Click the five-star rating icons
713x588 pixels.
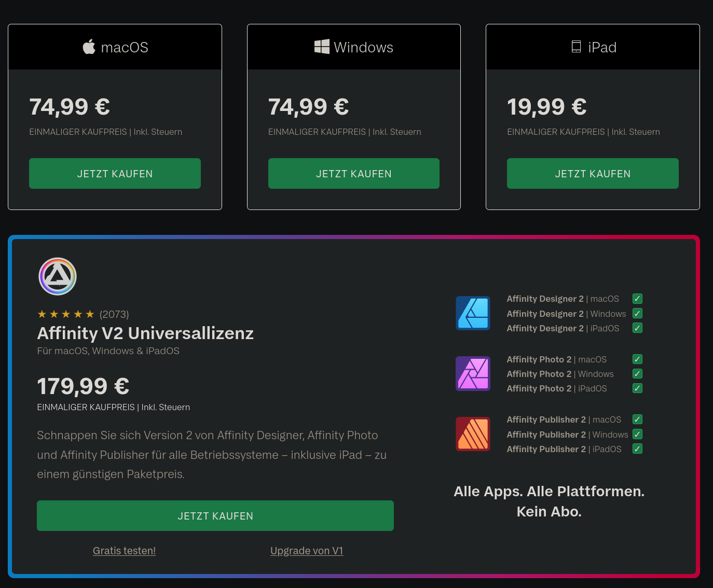coord(66,314)
